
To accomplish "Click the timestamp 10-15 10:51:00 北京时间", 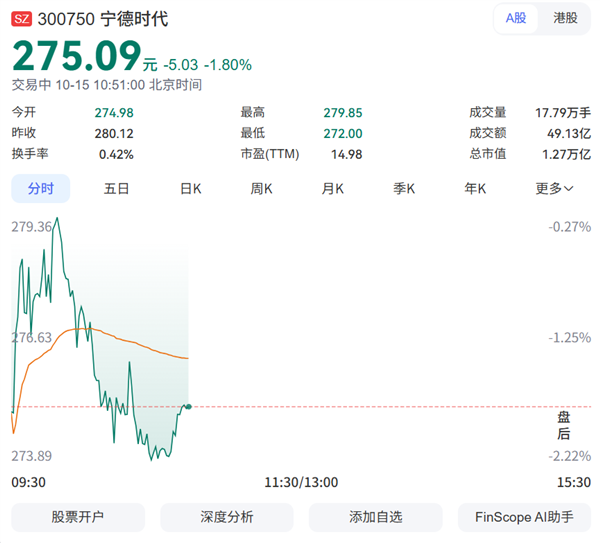I will [x=129, y=85].
